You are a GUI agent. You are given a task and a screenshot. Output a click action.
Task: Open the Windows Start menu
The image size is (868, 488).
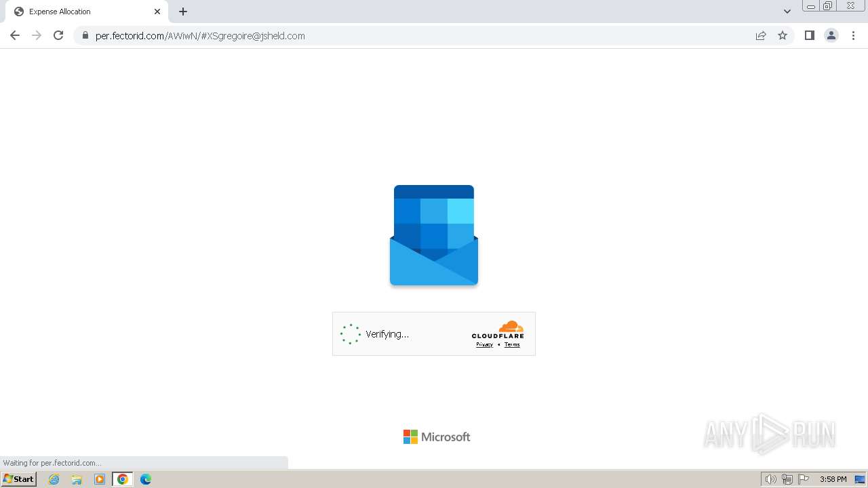click(x=18, y=479)
